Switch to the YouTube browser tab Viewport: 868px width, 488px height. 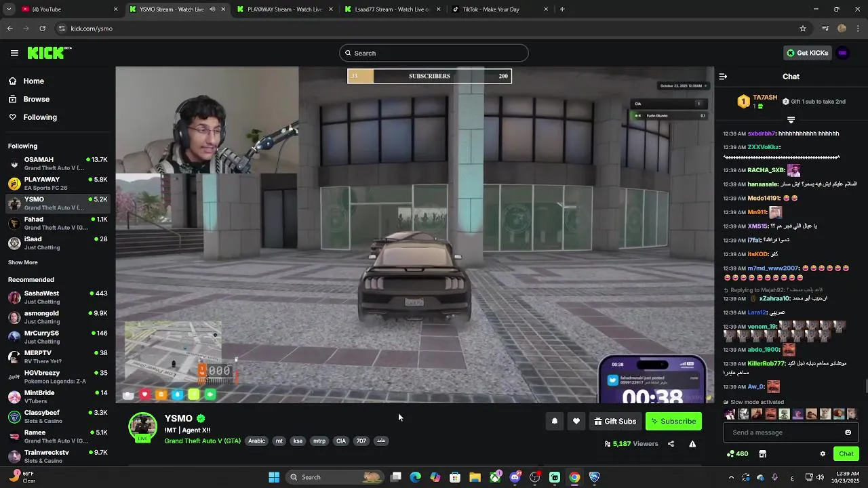tap(68, 9)
